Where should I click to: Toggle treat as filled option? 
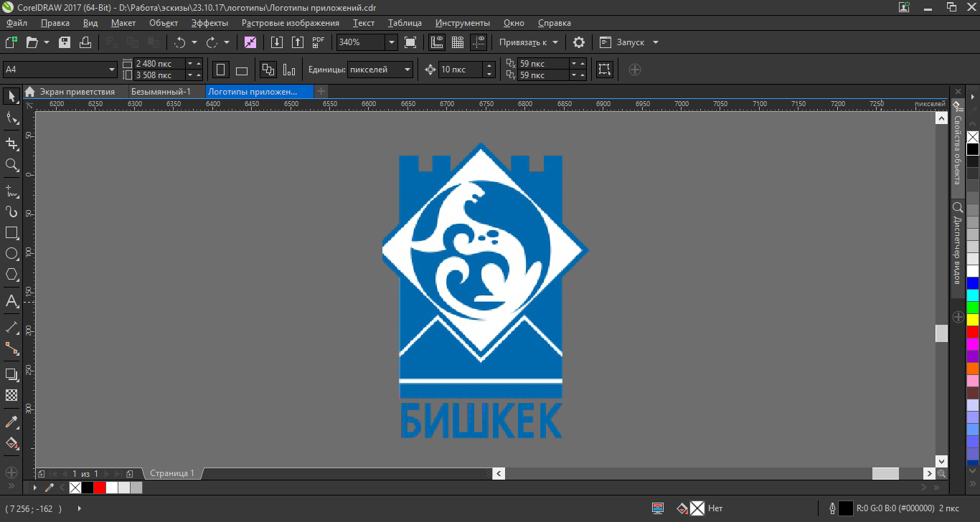[x=605, y=70]
